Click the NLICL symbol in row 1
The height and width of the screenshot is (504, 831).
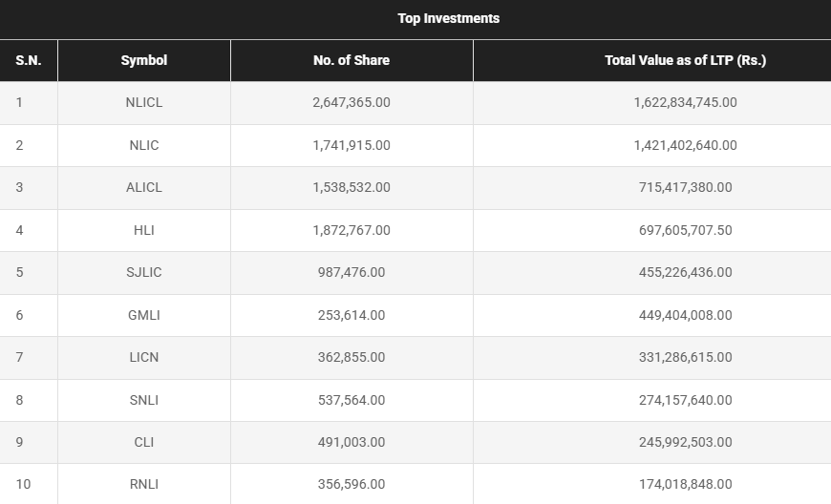tap(143, 103)
